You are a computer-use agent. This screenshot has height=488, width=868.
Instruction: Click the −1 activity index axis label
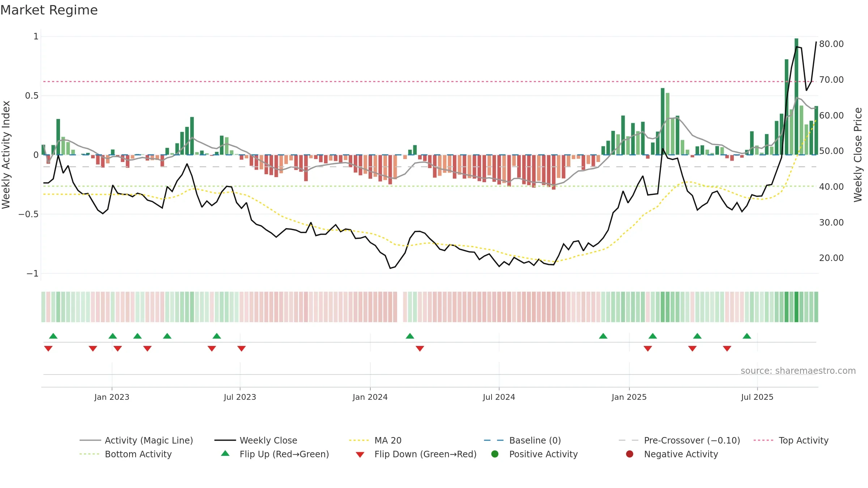tap(32, 274)
